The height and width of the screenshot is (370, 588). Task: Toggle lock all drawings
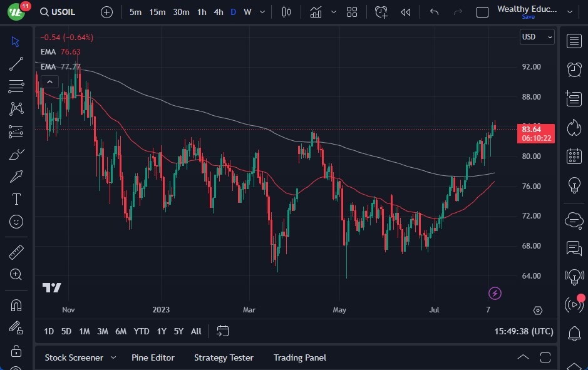(x=16, y=350)
